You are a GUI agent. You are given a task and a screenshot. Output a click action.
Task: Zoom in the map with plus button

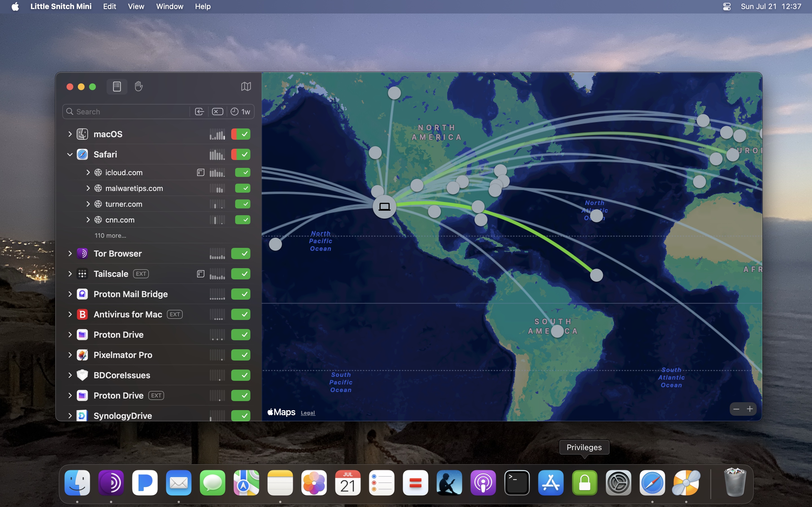coord(750,409)
